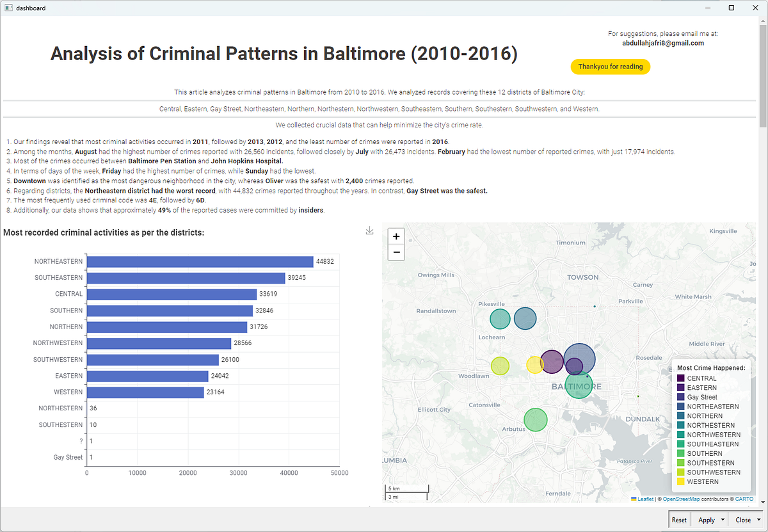The height and width of the screenshot is (532, 768).
Task: Open the CARTO attribution link
Action: 744,499
